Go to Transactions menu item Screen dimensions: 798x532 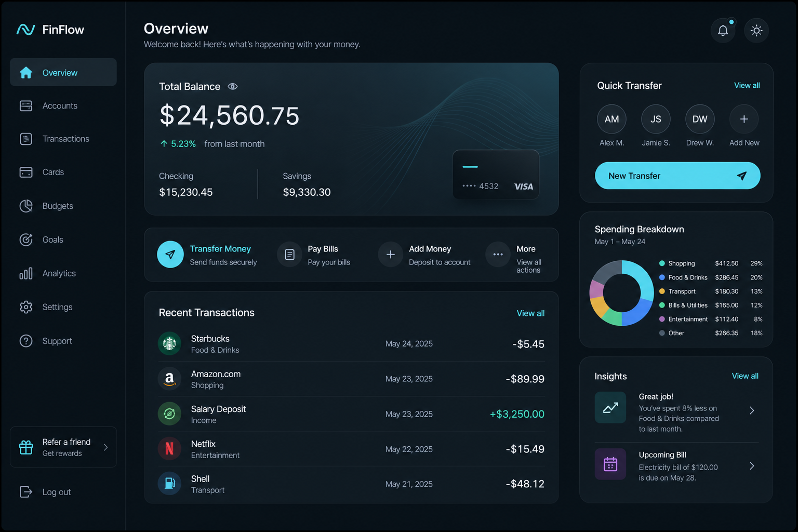point(63,139)
